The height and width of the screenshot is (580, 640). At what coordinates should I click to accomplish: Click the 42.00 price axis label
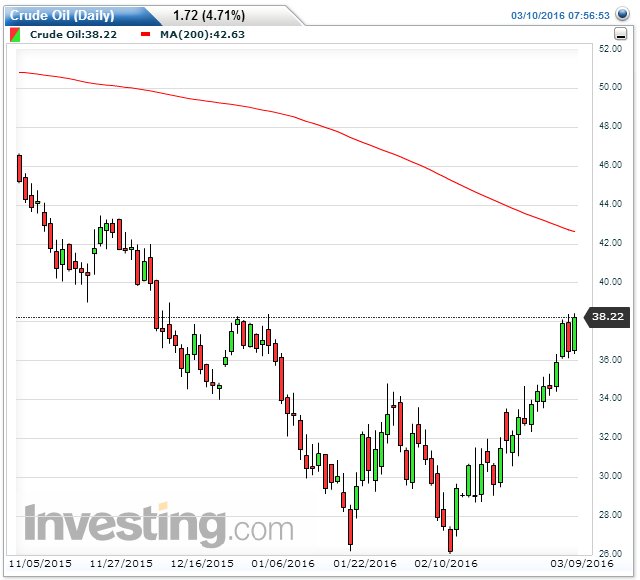(x=611, y=242)
